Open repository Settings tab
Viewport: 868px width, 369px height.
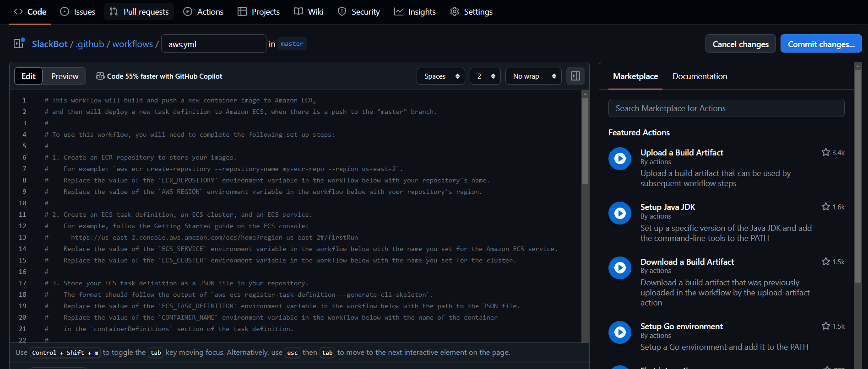(471, 12)
